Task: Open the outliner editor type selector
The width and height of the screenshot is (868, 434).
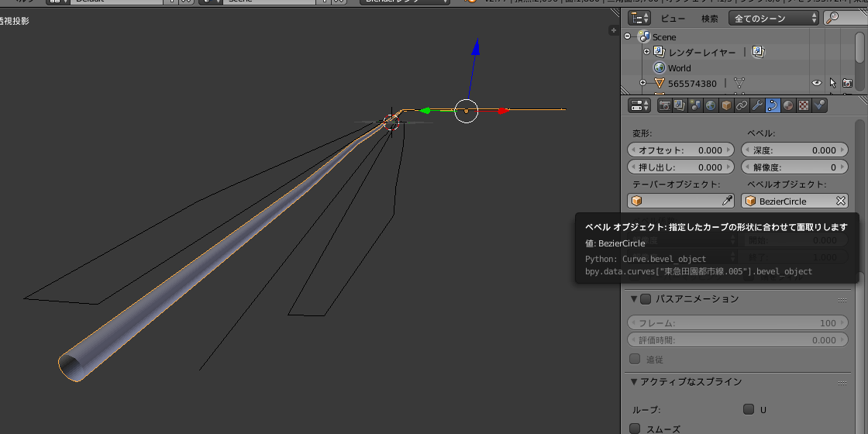Action: [x=640, y=19]
